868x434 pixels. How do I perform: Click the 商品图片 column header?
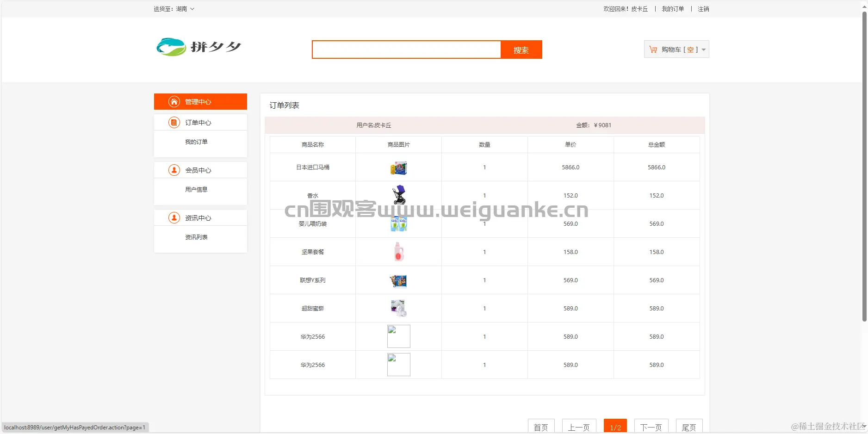pyautogui.click(x=398, y=145)
